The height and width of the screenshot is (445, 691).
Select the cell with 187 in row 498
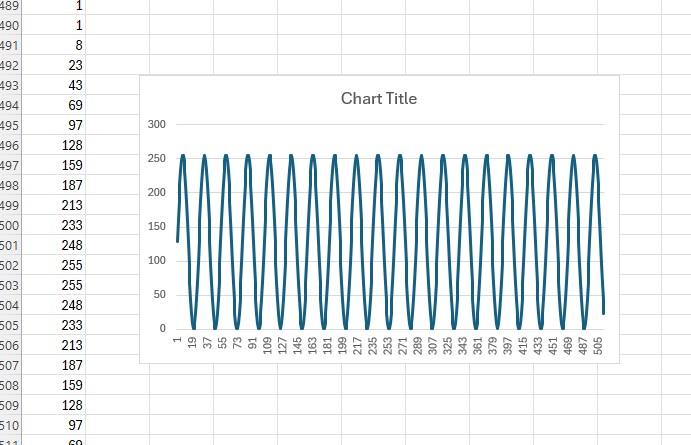55,185
